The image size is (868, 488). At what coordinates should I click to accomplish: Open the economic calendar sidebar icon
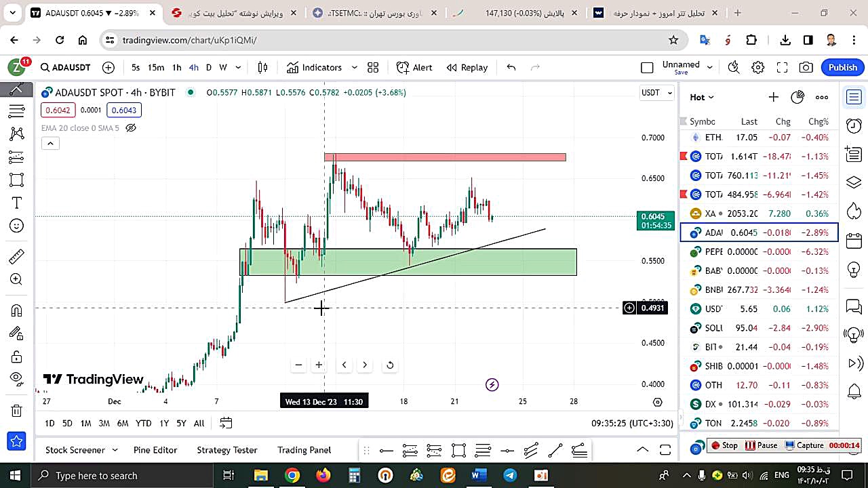coord(854,241)
